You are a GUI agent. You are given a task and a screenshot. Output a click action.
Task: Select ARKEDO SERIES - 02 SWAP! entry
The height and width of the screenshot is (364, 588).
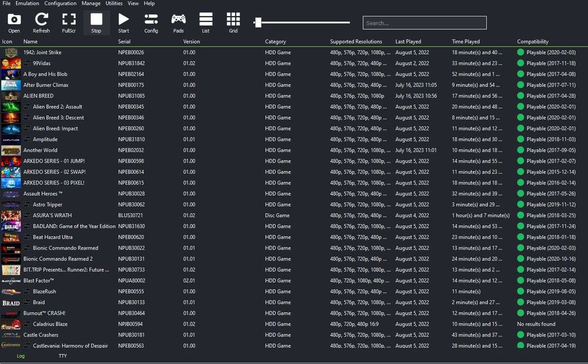[54, 172]
